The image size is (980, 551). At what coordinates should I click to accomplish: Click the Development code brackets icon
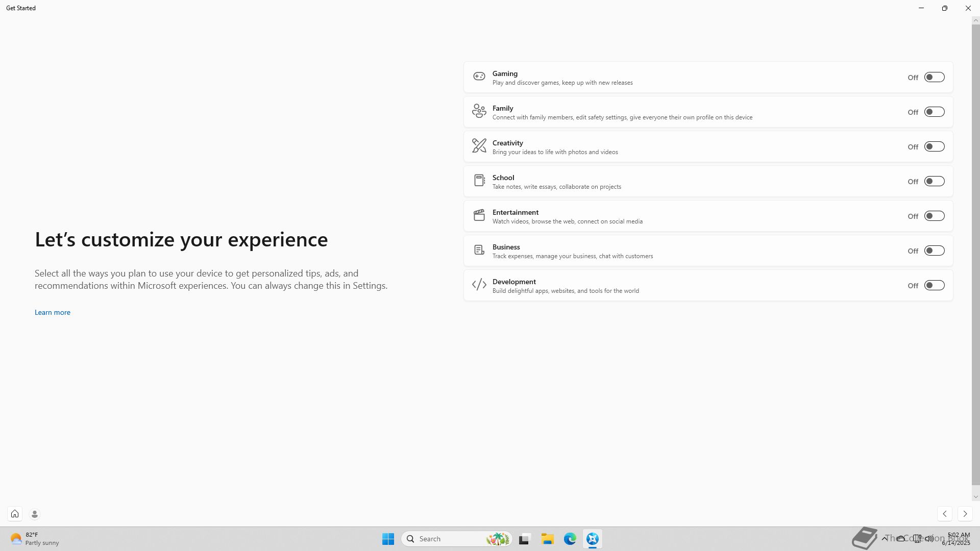479,285
